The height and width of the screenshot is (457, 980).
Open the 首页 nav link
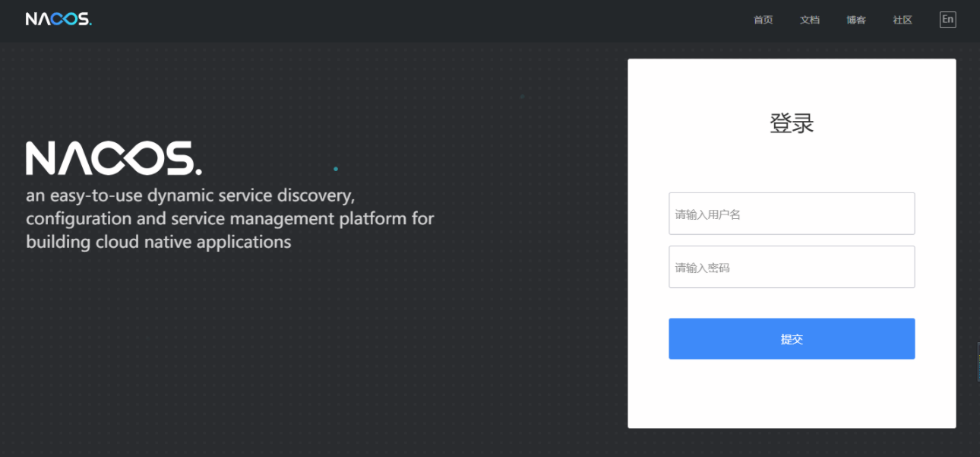(763, 20)
